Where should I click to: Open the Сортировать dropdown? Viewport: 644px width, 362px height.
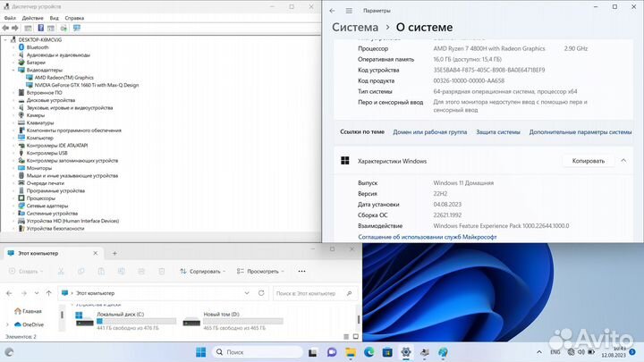[202, 272]
